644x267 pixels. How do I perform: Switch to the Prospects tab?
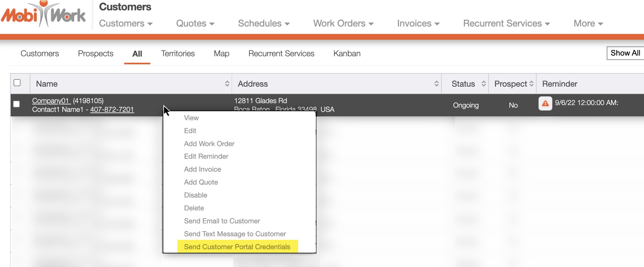tap(96, 54)
